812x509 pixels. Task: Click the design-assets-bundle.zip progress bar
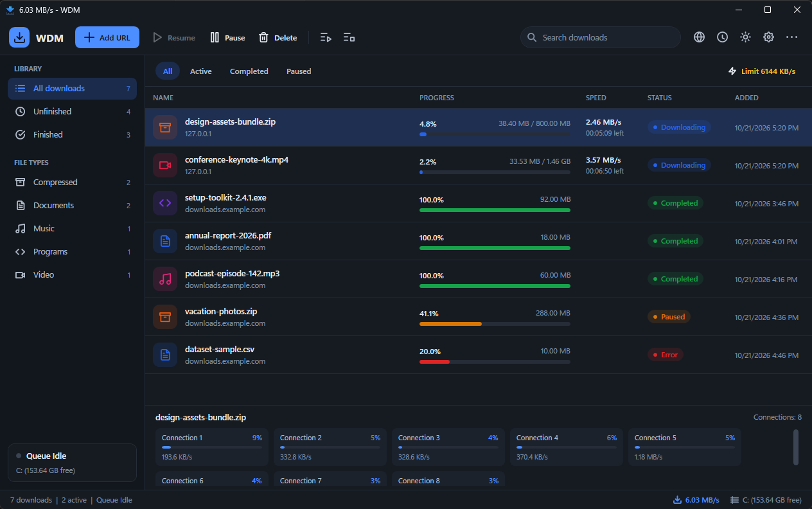(x=495, y=134)
